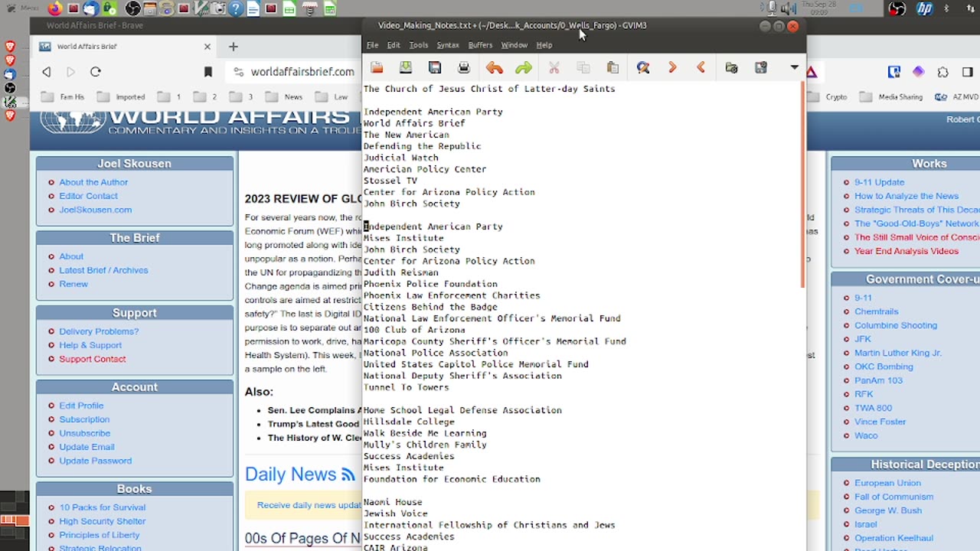
Task: Open the Buffers menu in GVim
Action: pyautogui.click(x=480, y=45)
